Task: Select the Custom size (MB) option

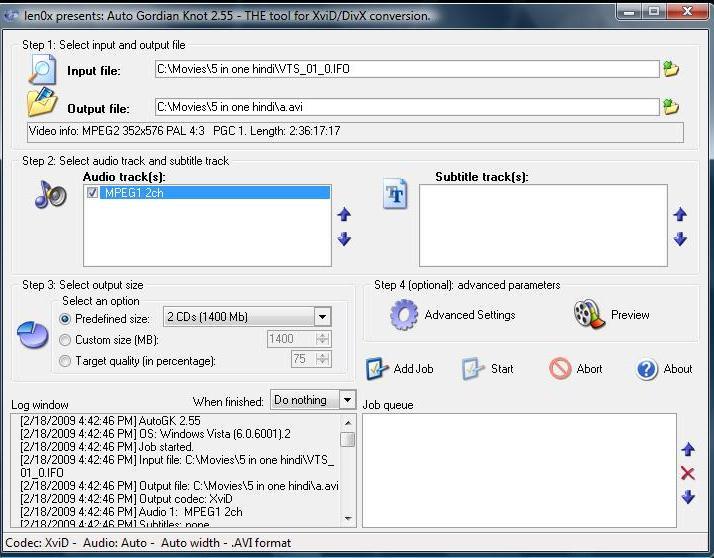Action: click(66, 340)
